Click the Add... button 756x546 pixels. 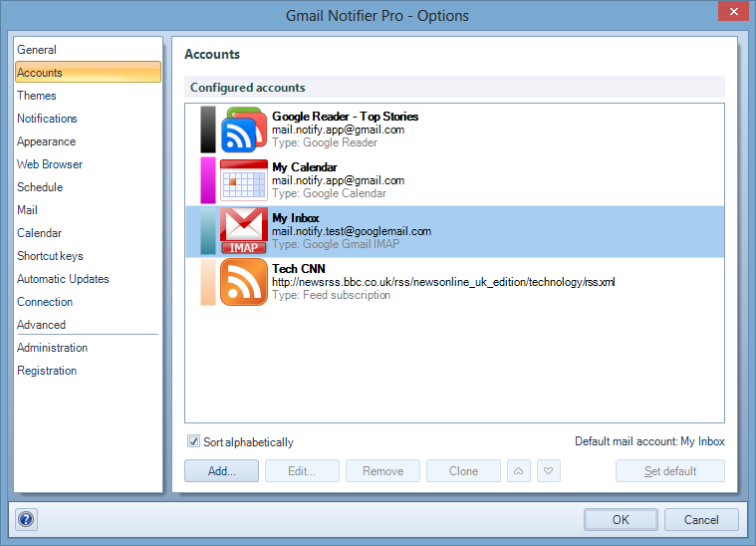[222, 470]
